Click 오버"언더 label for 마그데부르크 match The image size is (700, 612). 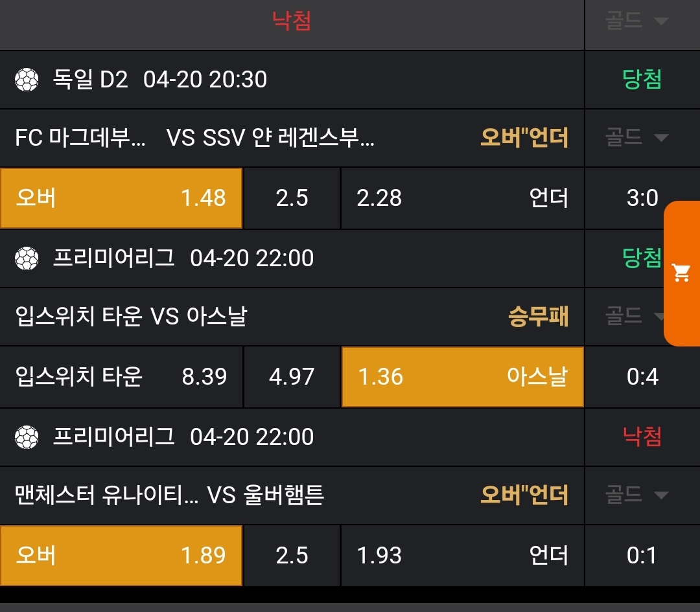pyautogui.click(x=524, y=138)
